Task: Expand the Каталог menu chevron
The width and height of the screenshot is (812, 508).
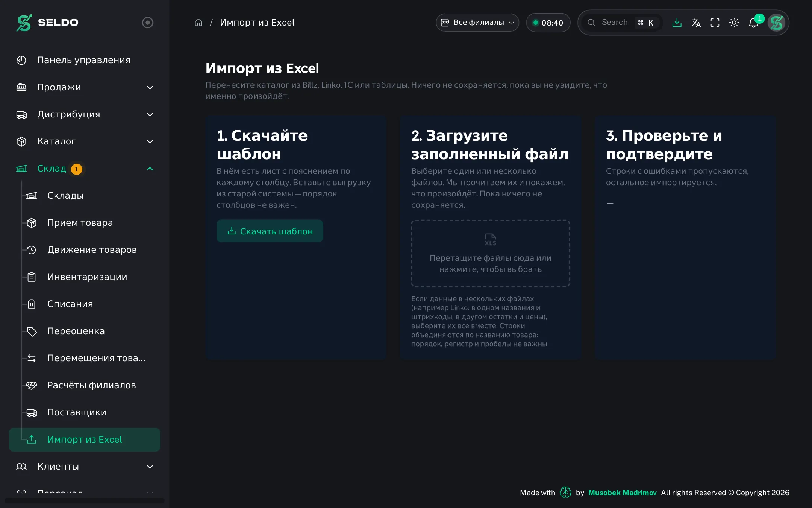Action: click(150, 141)
